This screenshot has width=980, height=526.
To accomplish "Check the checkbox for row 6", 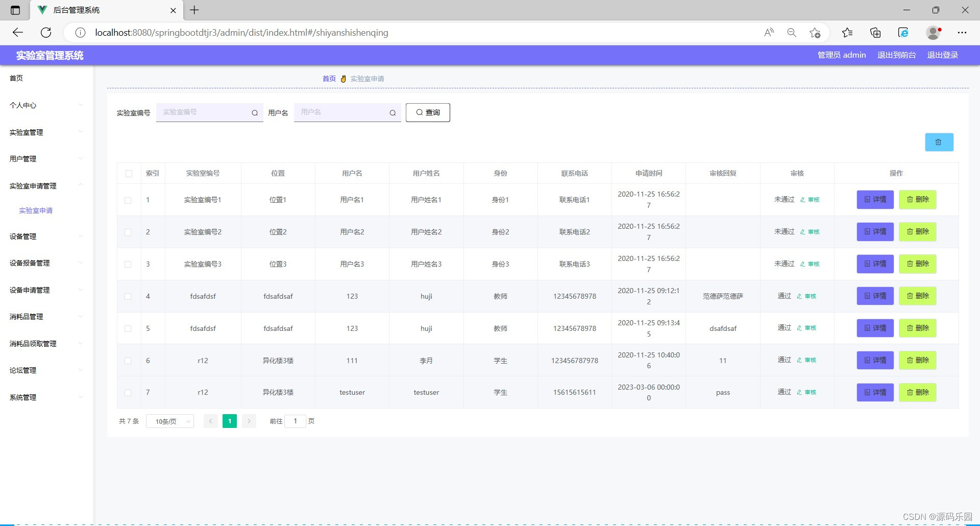I will tap(128, 361).
